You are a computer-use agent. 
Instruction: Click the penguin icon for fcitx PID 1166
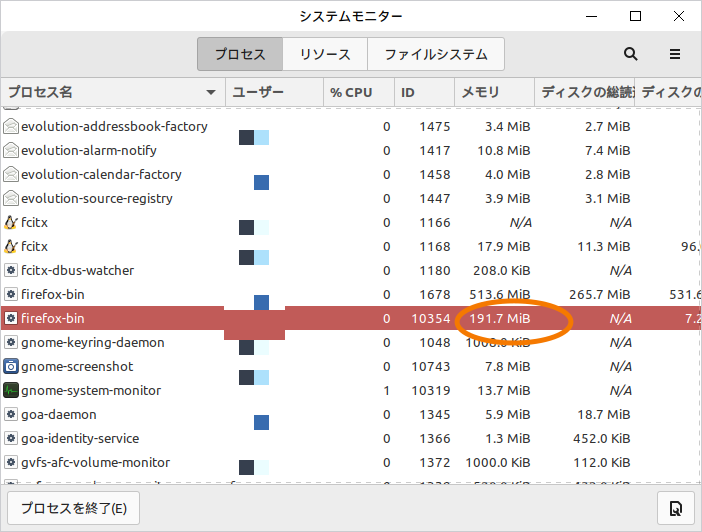click(11, 222)
